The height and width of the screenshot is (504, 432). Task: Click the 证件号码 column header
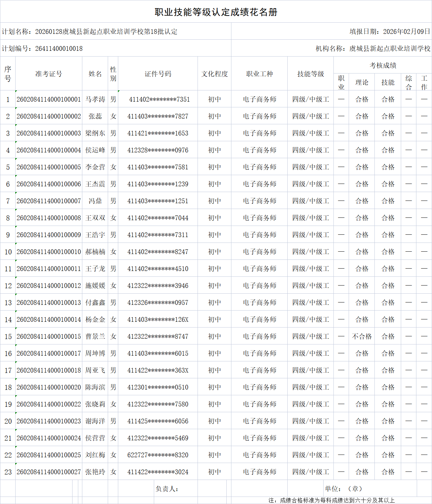[158, 73]
